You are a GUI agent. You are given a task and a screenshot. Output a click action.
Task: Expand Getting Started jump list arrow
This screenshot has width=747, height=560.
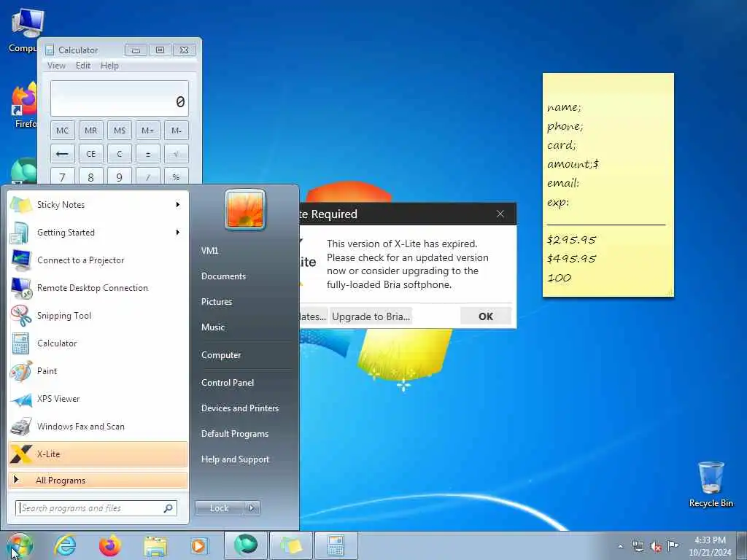coord(178,233)
